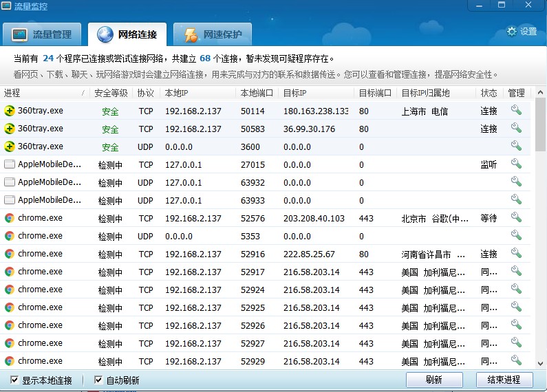Click the scrollbar down arrow
The width and height of the screenshot is (547, 392).
click(540, 362)
